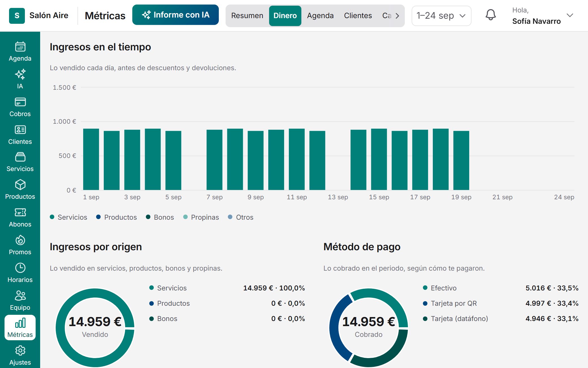Select Métricas in the sidebar
The width and height of the screenshot is (588, 368).
click(x=20, y=328)
